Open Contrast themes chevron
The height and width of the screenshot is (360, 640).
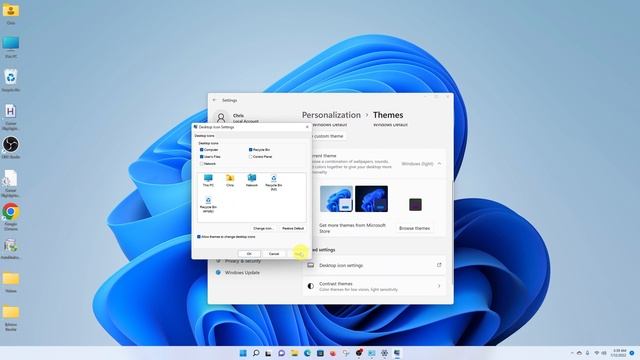pyautogui.click(x=439, y=286)
